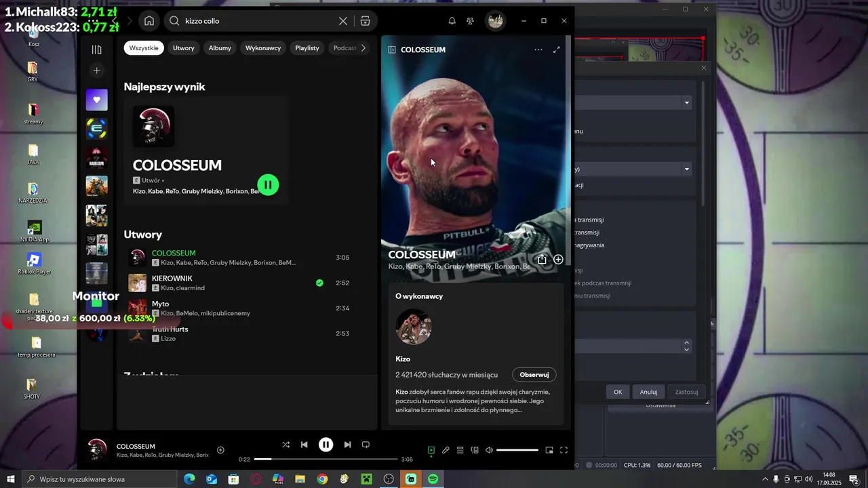The width and height of the screenshot is (868, 488).
Task: Toggle repeat mode
Action: (x=366, y=445)
